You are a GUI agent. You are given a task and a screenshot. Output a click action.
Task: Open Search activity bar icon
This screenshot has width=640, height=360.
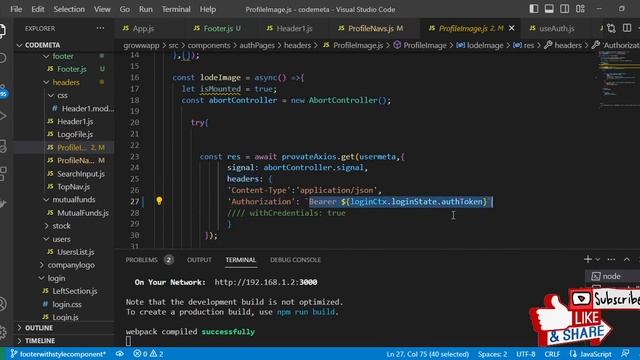click(2, 58)
